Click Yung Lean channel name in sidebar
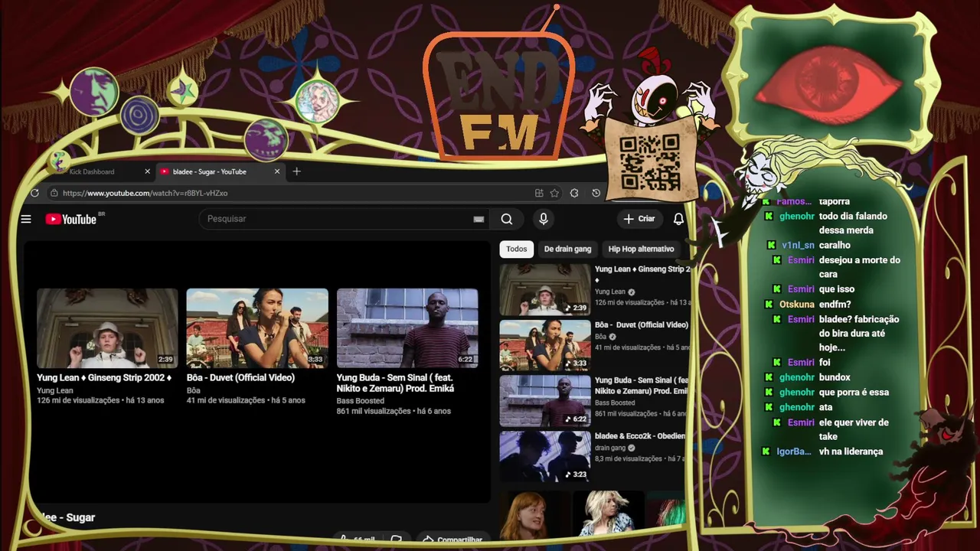This screenshot has width=980, height=551. tap(610, 292)
